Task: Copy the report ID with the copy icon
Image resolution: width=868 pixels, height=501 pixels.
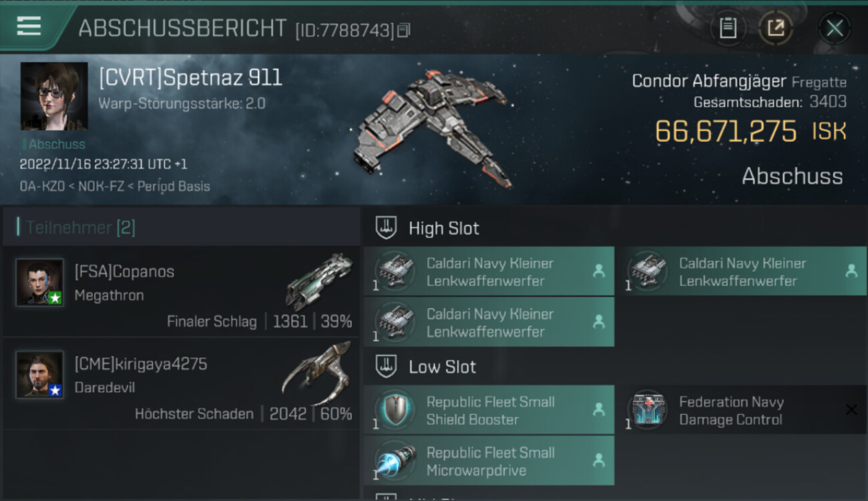Action: (x=403, y=30)
